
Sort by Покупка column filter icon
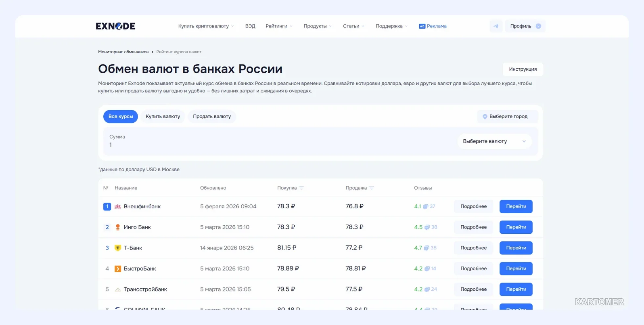point(301,188)
